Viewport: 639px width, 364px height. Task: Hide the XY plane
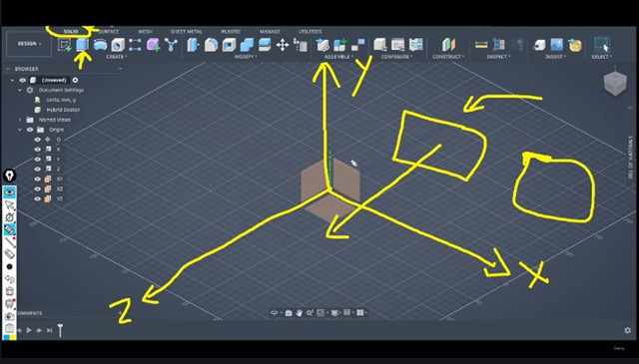pos(38,180)
